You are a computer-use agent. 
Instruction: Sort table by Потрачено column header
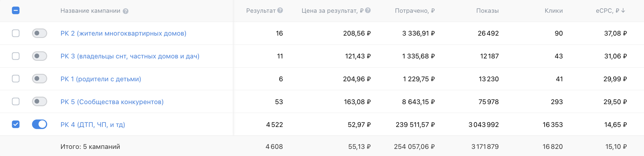415,11
